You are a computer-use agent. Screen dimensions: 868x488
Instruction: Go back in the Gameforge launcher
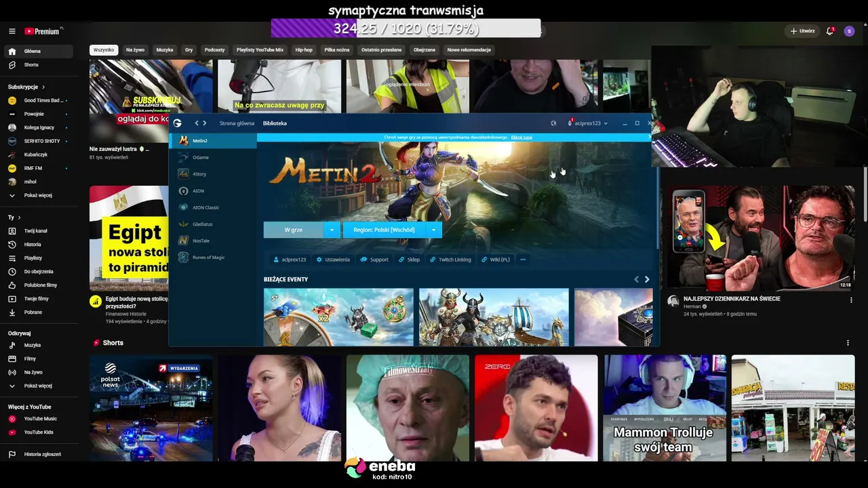pyautogui.click(x=197, y=123)
